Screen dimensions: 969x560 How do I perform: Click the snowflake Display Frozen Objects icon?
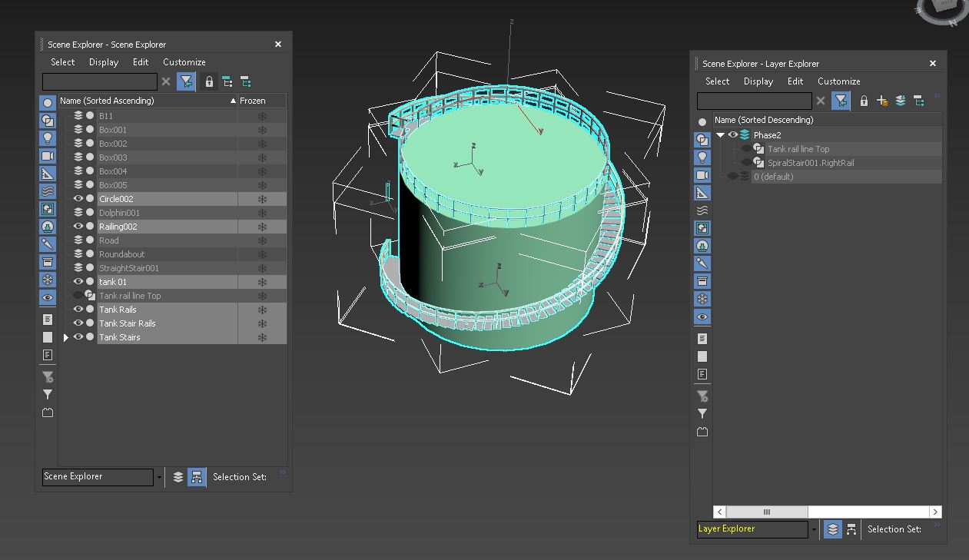47,280
